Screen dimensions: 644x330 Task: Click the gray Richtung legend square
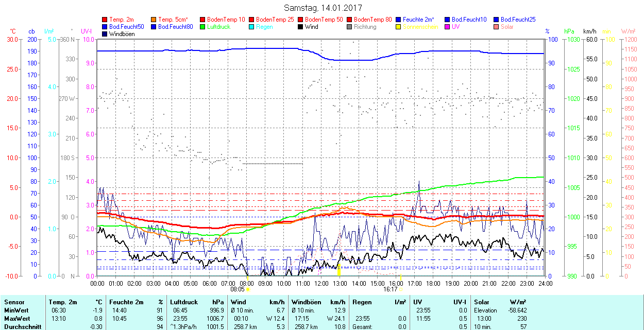350,27
